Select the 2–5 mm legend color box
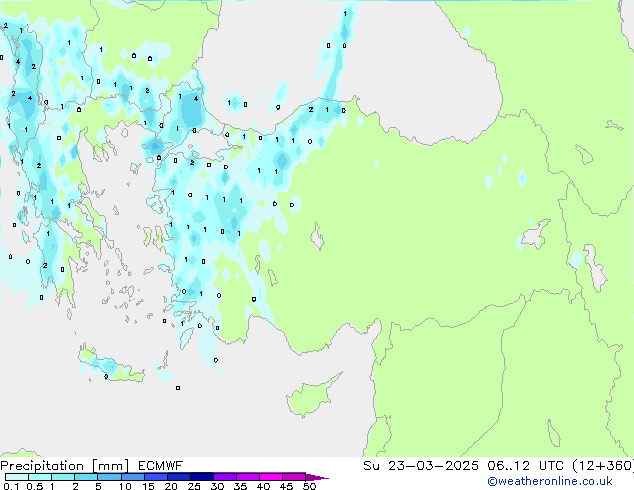The width and height of the screenshot is (634, 490). pyautogui.click(x=86, y=477)
